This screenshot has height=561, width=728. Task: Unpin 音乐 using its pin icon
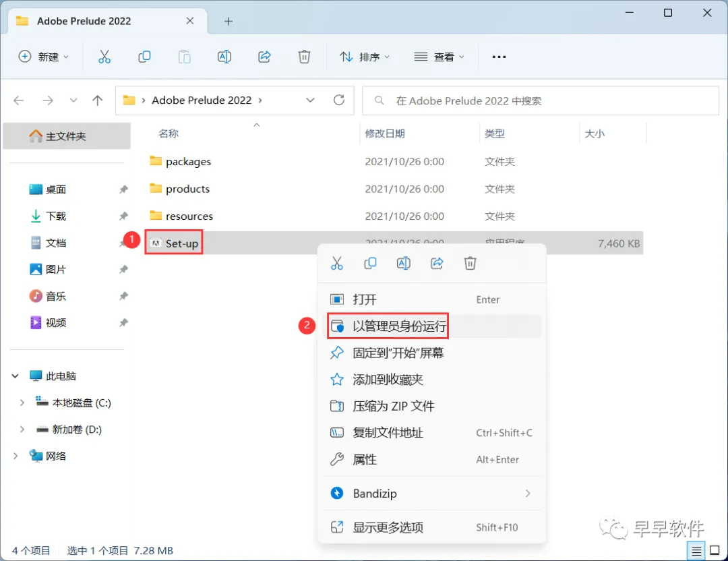pyautogui.click(x=123, y=296)
